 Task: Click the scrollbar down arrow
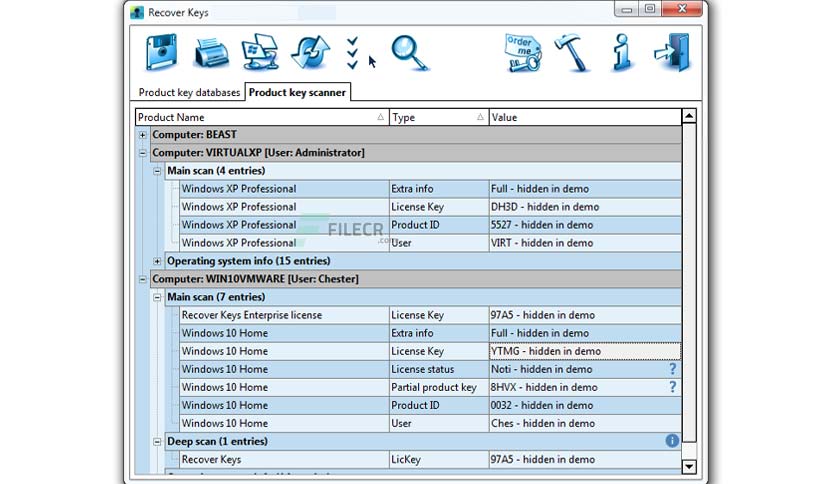coord(689,467)
